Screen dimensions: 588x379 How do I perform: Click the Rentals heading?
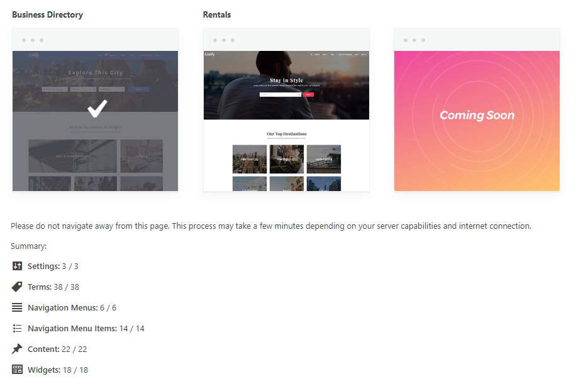(x=217, y=14)
